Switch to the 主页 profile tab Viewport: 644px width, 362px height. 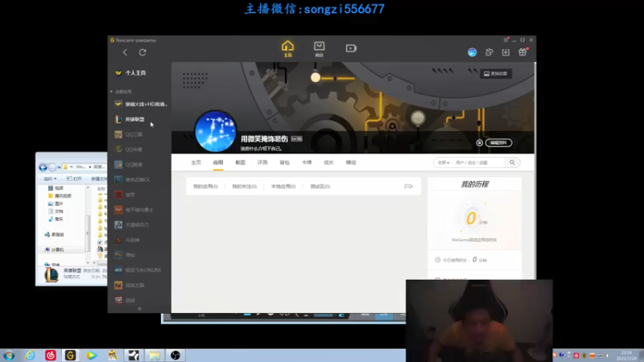(x=196, y=162)
